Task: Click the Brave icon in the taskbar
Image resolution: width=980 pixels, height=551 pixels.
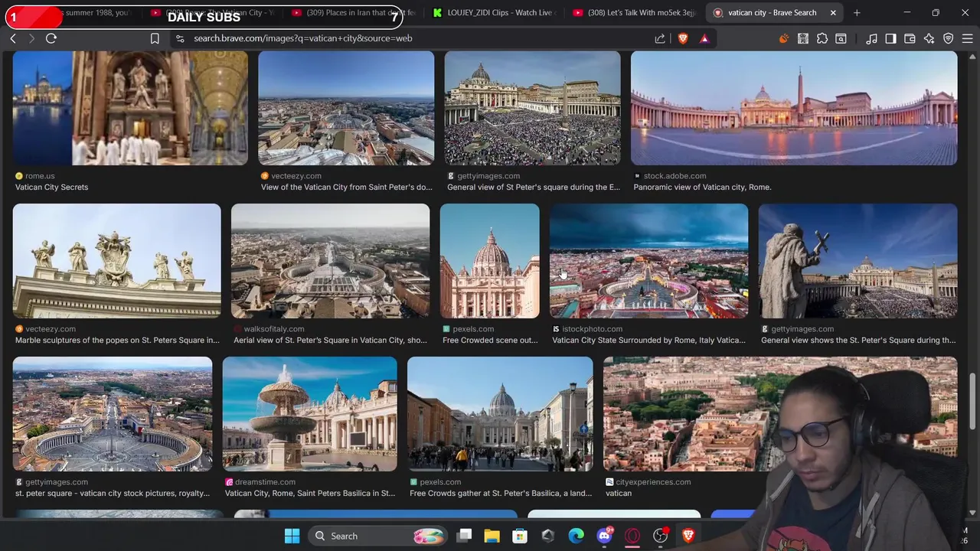Action: [x=688, y=536]
